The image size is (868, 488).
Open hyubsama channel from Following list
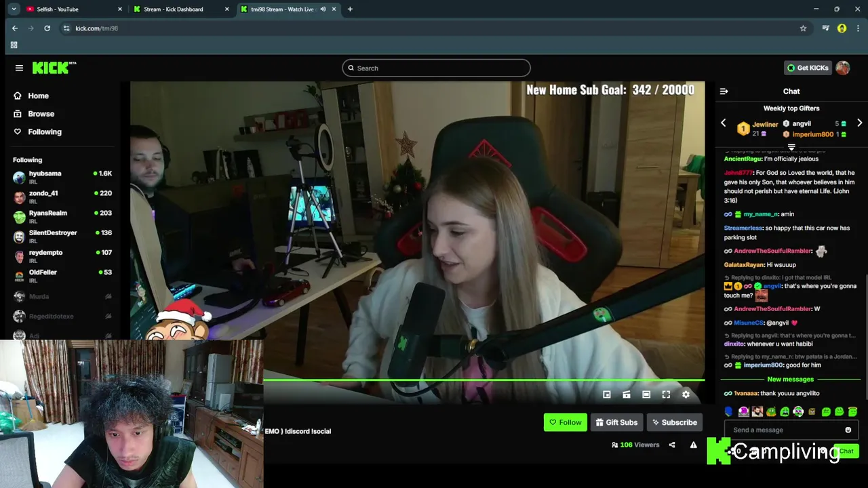(x=62, y=177)
